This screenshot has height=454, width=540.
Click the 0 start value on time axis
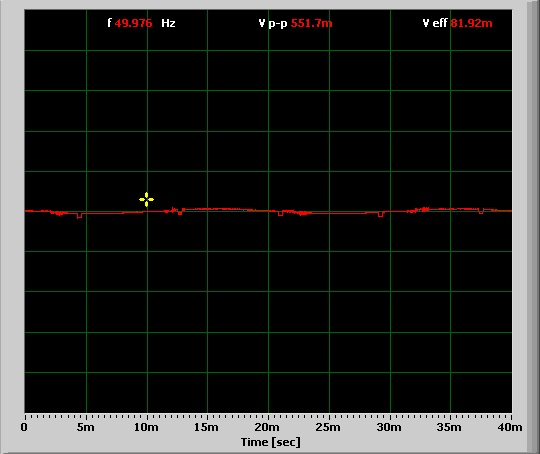[x=24, y=427]
